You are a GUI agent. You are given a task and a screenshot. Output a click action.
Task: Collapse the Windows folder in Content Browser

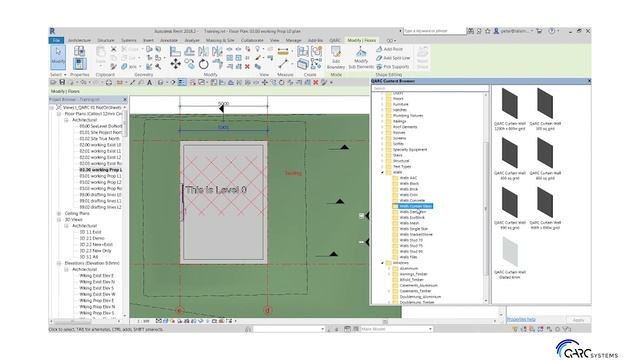(x=382, y=263)
